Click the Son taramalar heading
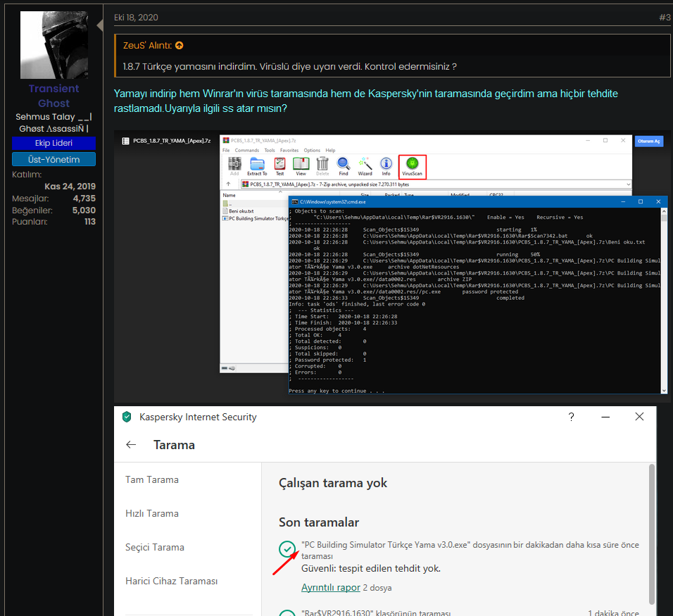The width and height of the screenshot is (673, 616). coord(318,522)
